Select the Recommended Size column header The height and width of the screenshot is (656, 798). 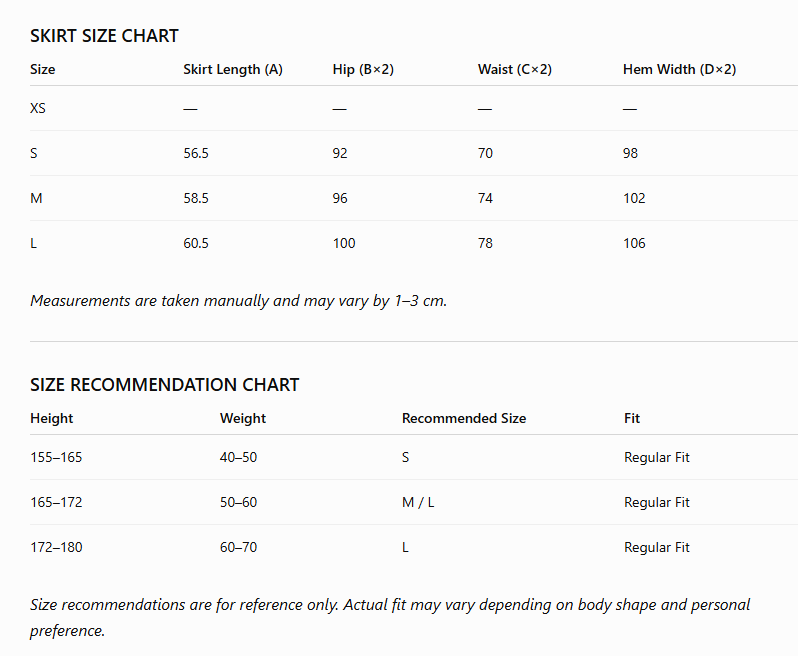pyautogui.click(x=464, y=419)
